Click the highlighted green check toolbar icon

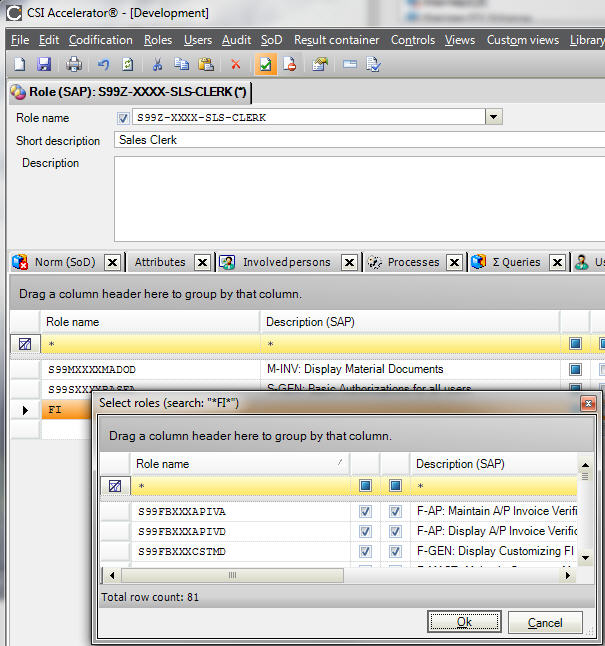click(x=266, y=64)
